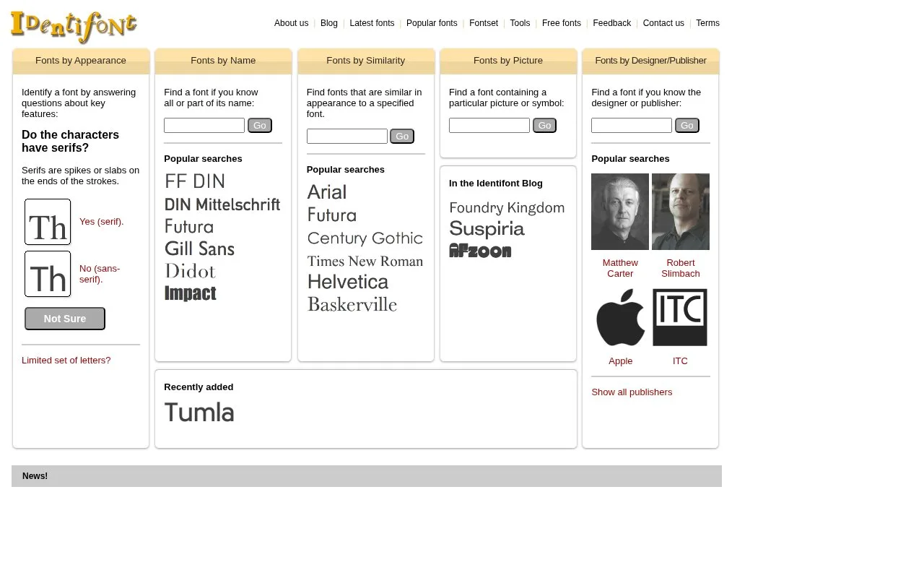924x578 pixels.
Task: Open Arial in similarity searches
Action: [x=326, y=192]
